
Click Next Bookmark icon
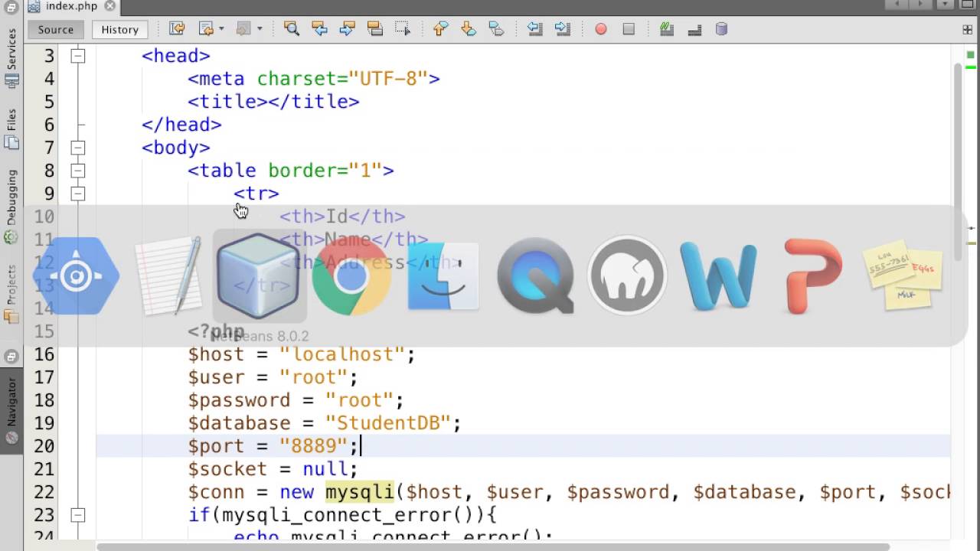coord(468,29)
